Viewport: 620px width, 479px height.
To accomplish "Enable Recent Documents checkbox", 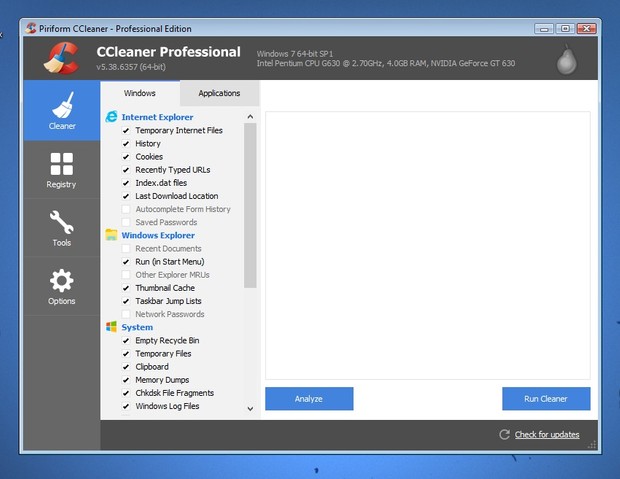I will click(x=126, y=249).
